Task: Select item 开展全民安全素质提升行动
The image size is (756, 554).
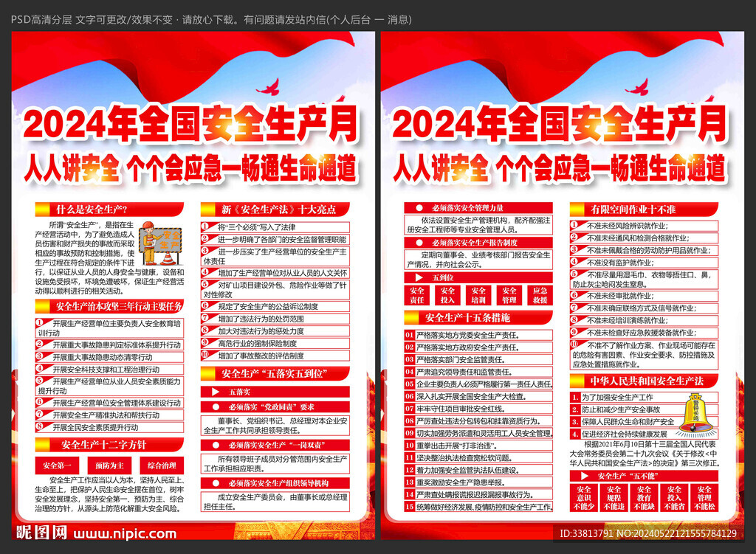Action: point(109,427)
